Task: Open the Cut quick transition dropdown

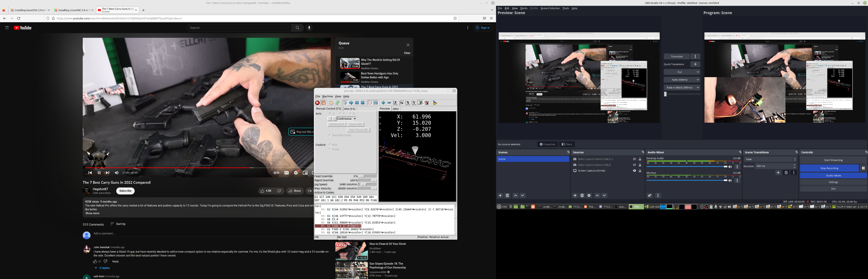Action: [x=682, y=72]
